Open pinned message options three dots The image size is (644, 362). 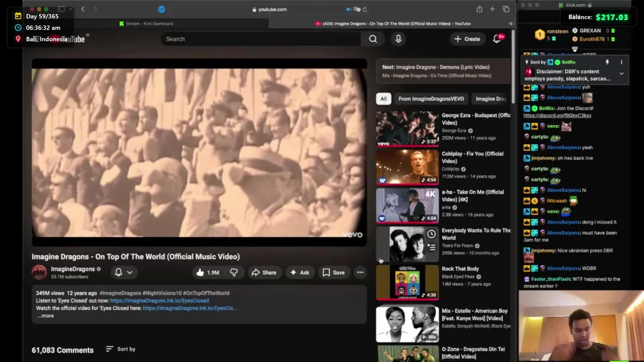pyautogui.click(x=621, y=62)
